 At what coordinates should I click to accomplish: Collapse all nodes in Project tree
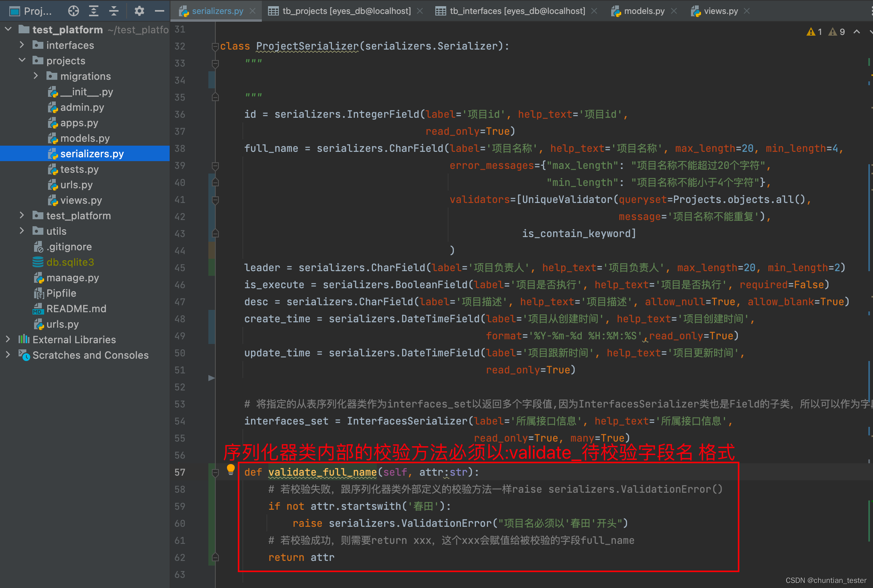[x=113, y=10]
